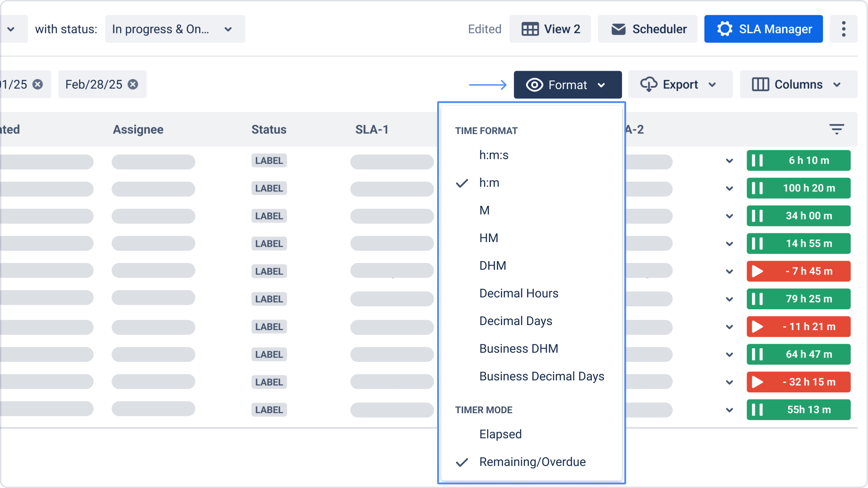Choose Elapsed timer mode
The width and height of the screenshot is (868, 488).
(x=500, y=434)
